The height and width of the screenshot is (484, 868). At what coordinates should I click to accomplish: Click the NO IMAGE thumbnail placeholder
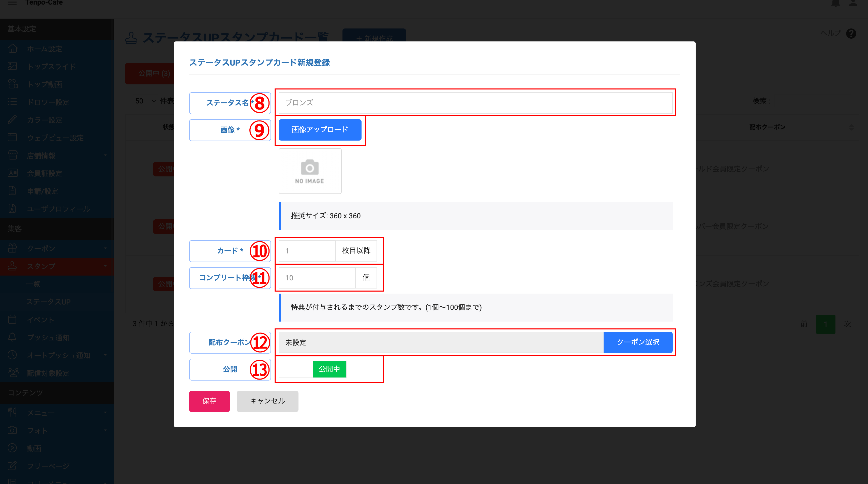coord(310,171)
